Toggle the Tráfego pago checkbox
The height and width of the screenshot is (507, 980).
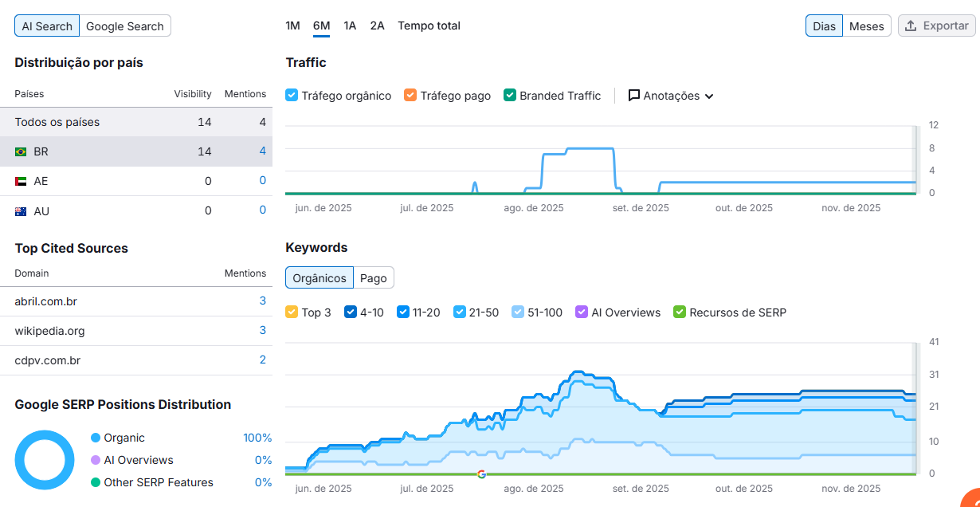pyautogui.click(x=410, y=96)
